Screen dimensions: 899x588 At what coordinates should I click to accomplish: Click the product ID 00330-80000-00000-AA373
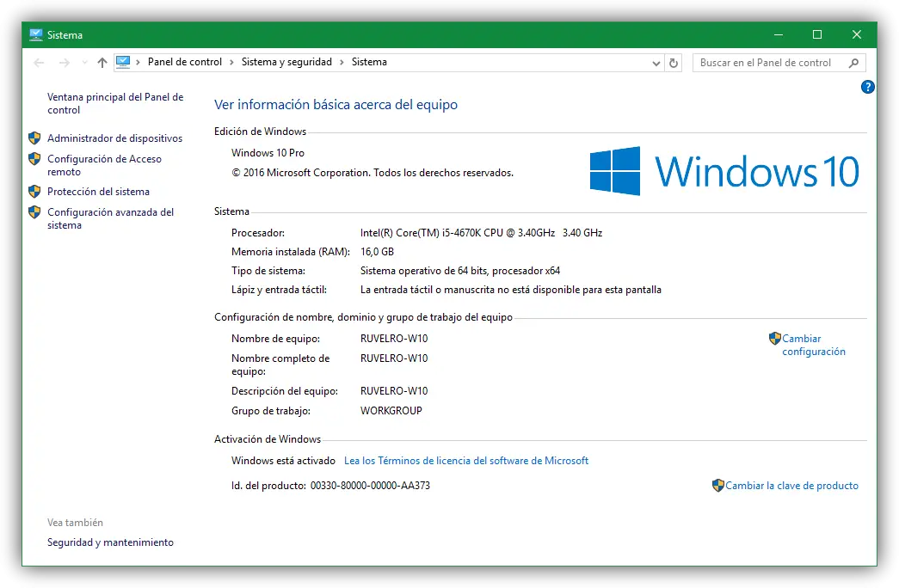pyautogui.click(x=370, y=486)
